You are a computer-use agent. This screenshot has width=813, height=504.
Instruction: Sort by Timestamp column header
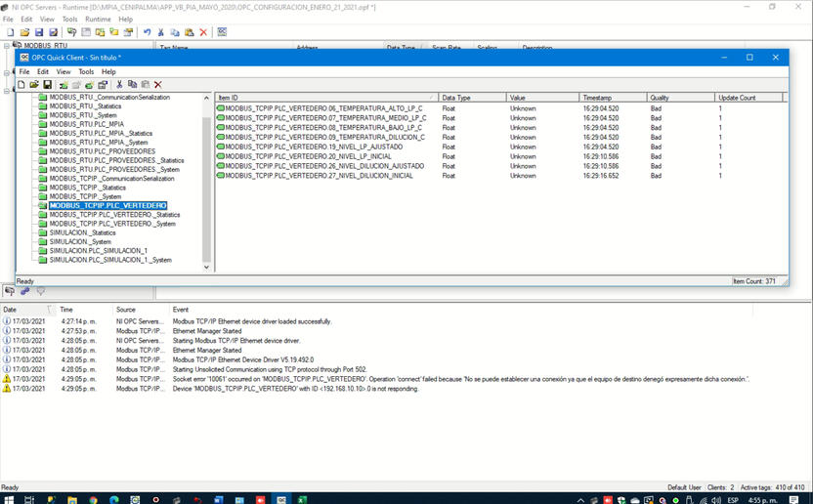click(613, 98)
